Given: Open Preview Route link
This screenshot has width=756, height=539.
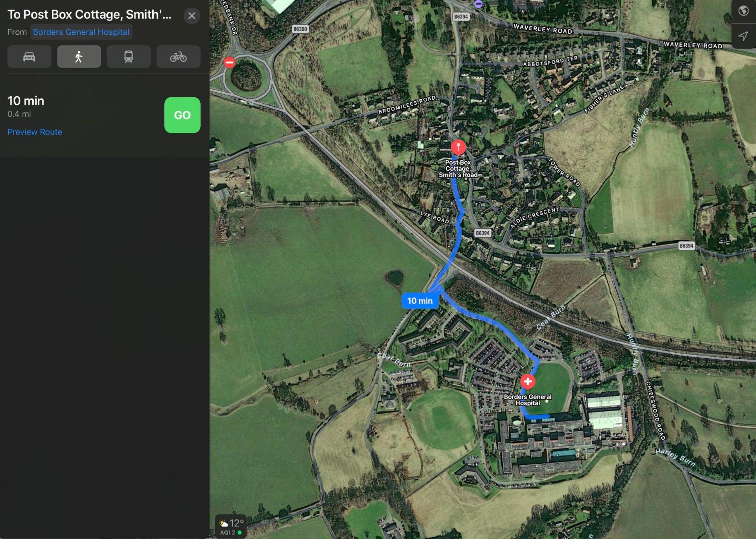Looking at the screenshot, I should pyautogui.click(x=35, y=132).
